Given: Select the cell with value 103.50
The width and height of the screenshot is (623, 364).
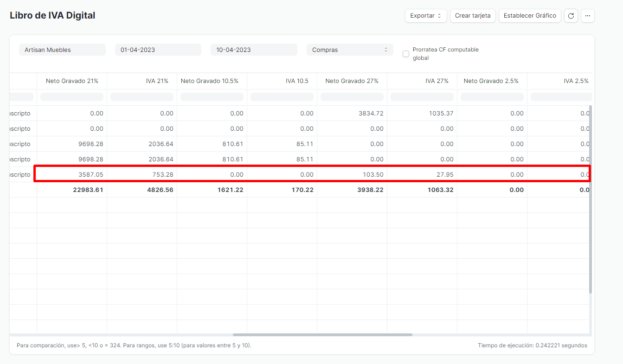Looking at the screenshot, I should [352, 174].
